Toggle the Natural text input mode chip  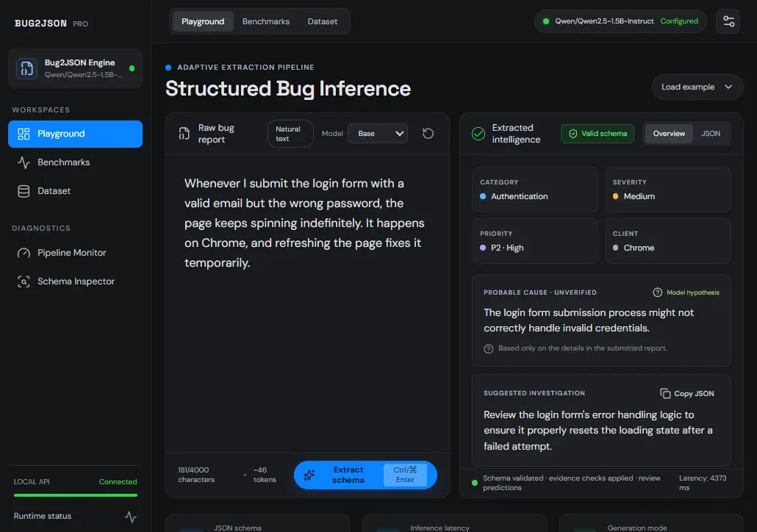(x=290, y=134)
